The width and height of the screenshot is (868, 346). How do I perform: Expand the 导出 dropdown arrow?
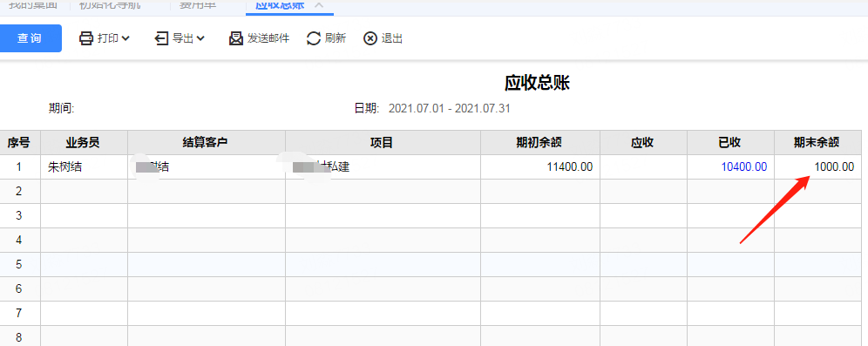(200, 38)
